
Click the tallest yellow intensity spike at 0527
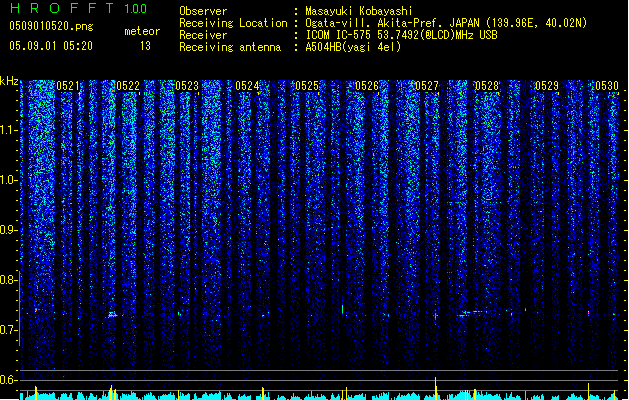tap(436, 388)
